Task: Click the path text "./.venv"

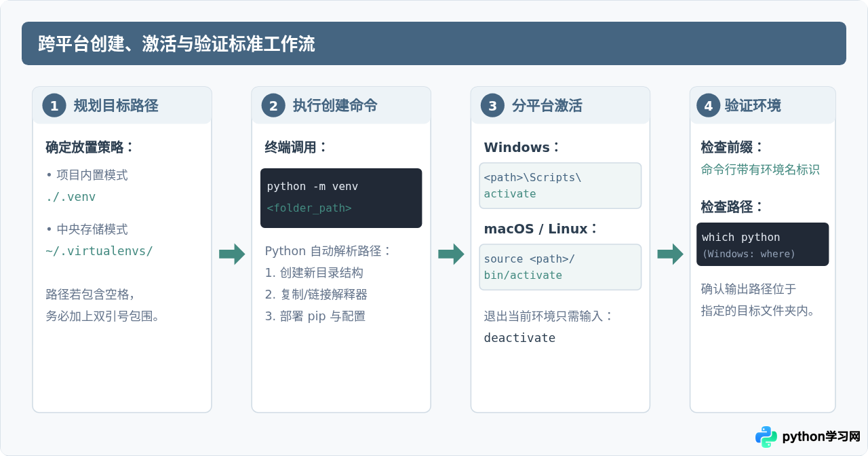Action: (x=71, y=197)
